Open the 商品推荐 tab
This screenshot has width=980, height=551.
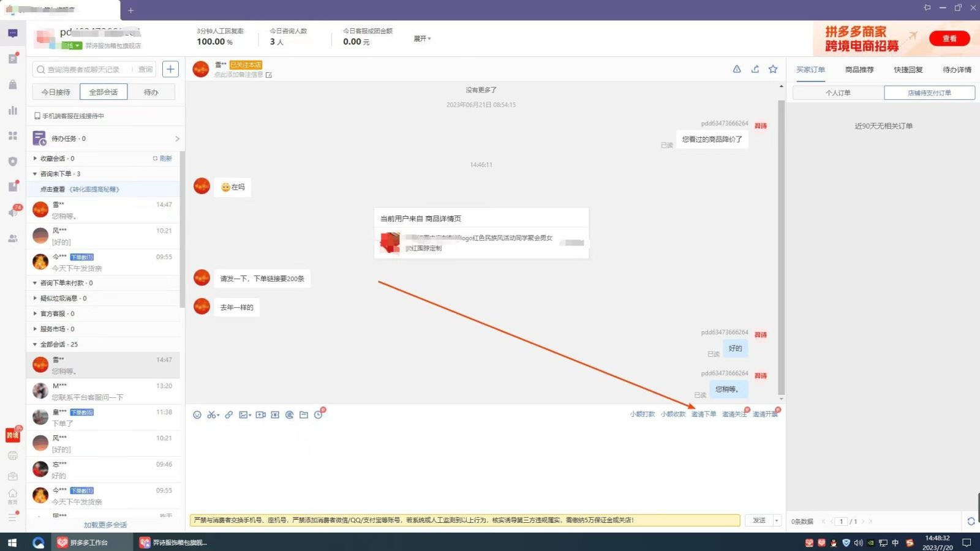[859, 70]
